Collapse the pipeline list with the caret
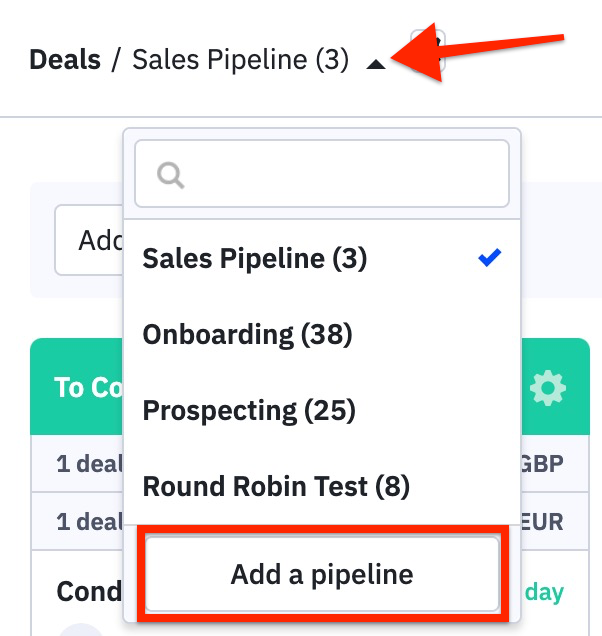Viewport: 602px width, 636px height. (376, 64)
